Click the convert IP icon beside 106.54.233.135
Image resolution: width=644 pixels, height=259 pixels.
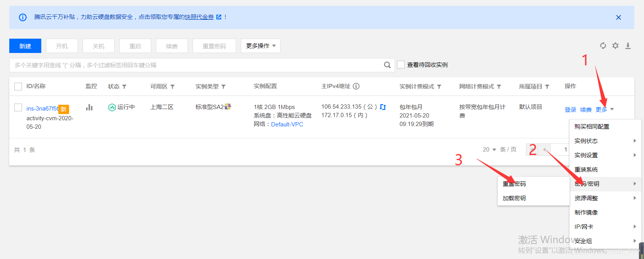click(x=383, y=107)
